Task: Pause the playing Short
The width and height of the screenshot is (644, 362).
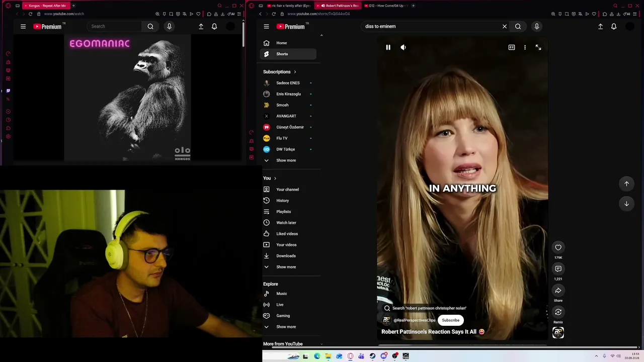Action: (x=388, y=47)
